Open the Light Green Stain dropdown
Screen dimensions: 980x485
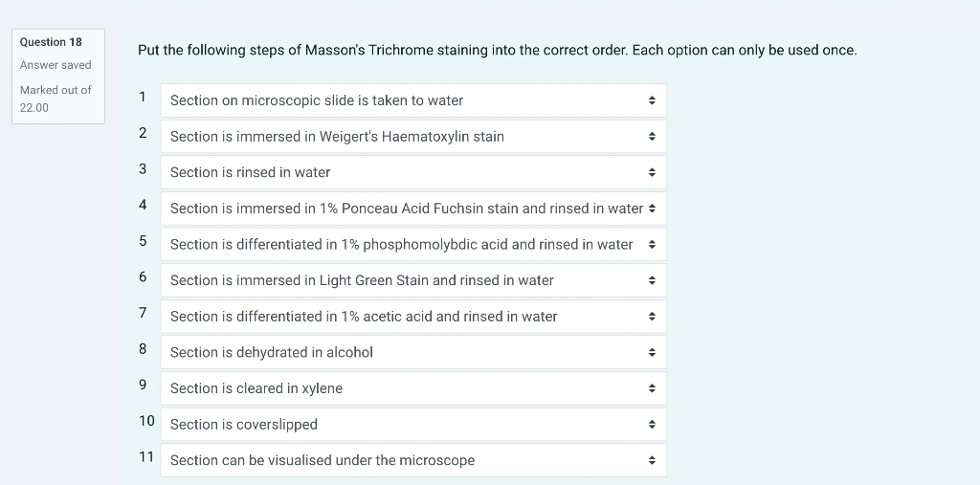[412, 280]
